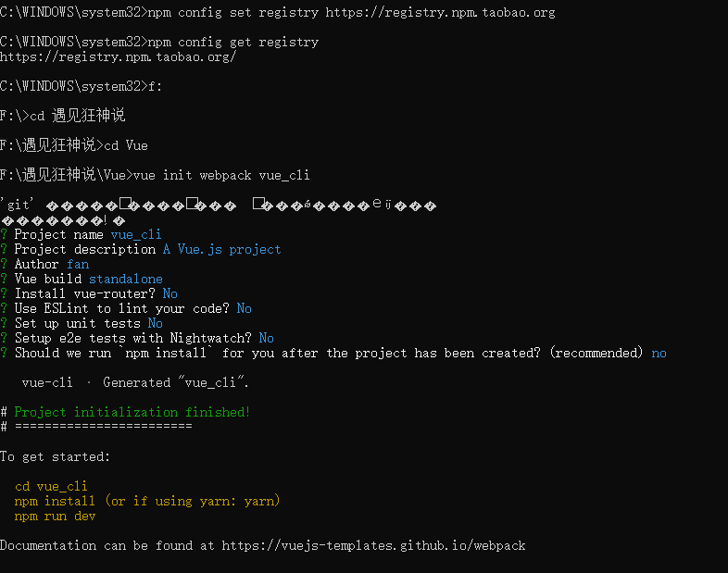
Task: Click the "no" answer for the npm install prompt
Action: click(659, 353)
